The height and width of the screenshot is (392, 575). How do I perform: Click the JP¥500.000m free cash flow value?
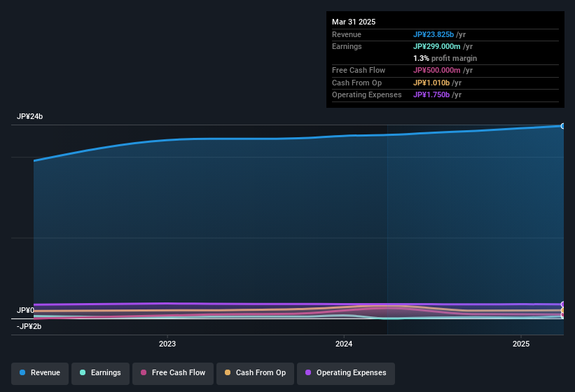(437, 70)
